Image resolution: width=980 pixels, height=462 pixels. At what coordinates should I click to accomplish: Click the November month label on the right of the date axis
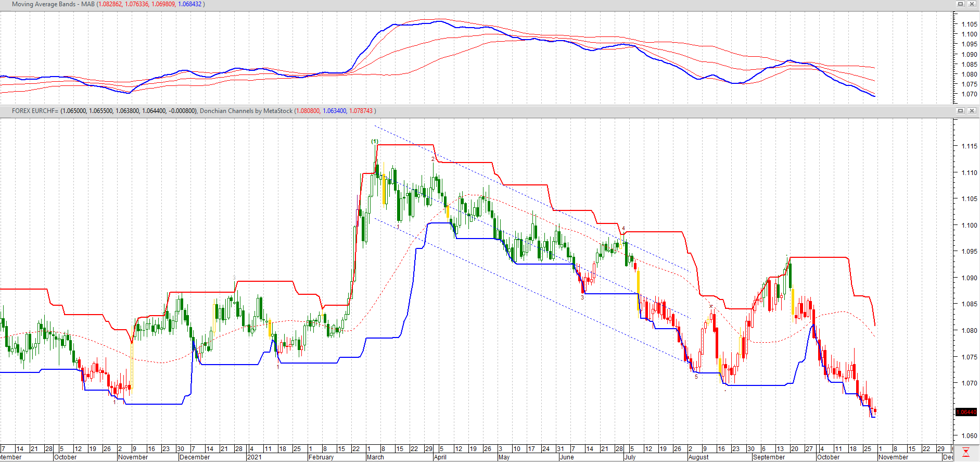[x=893, y=457]
